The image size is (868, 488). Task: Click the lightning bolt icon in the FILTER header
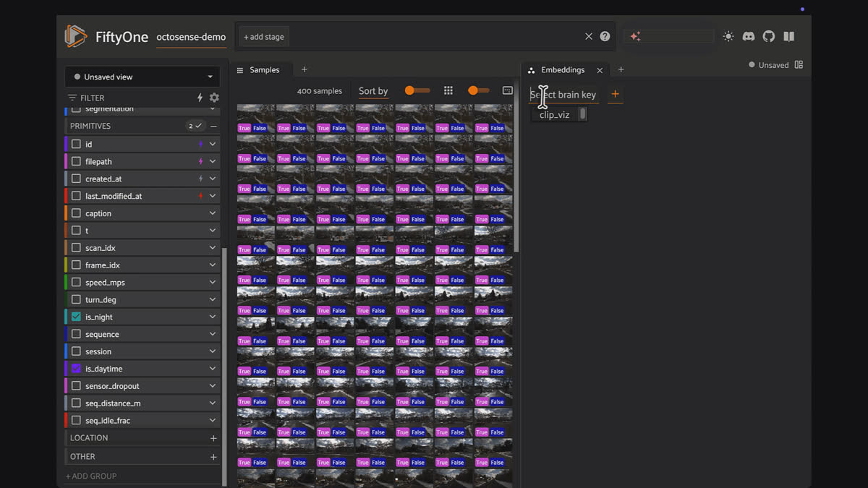pos(200,98)
